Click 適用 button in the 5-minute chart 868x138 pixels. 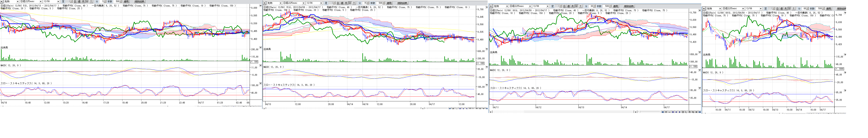click(126, 2)
